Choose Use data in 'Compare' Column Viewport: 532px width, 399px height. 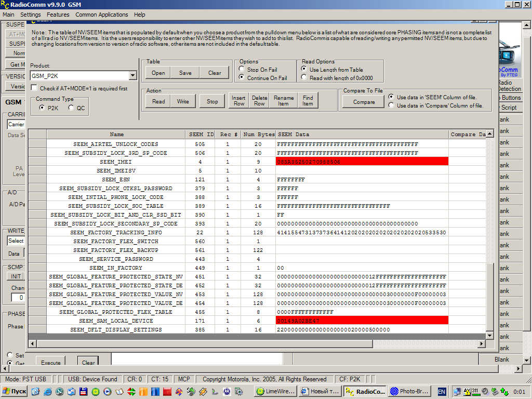pos(391,105)
